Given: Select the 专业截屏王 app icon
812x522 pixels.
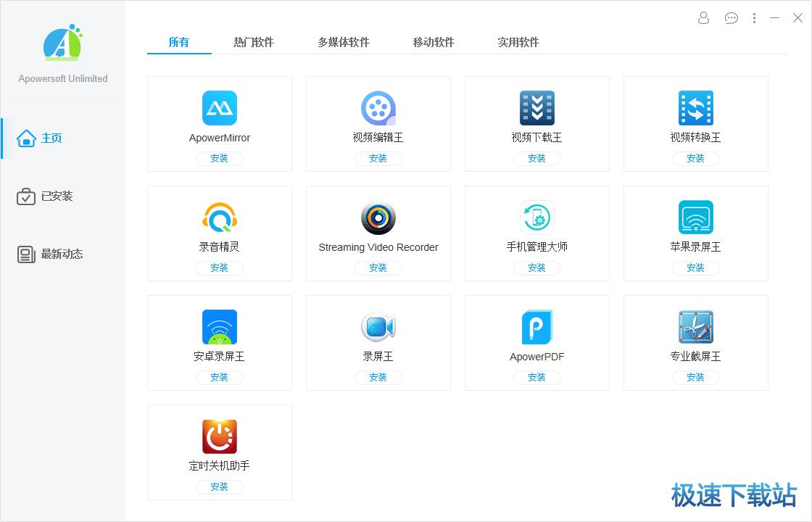Looking at the screenshot, I should (x=695, y=326).
